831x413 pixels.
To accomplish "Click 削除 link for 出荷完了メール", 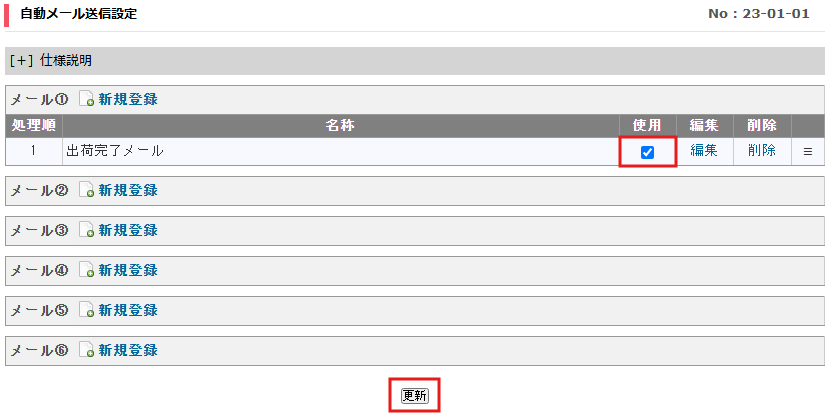I will point(762,151).
